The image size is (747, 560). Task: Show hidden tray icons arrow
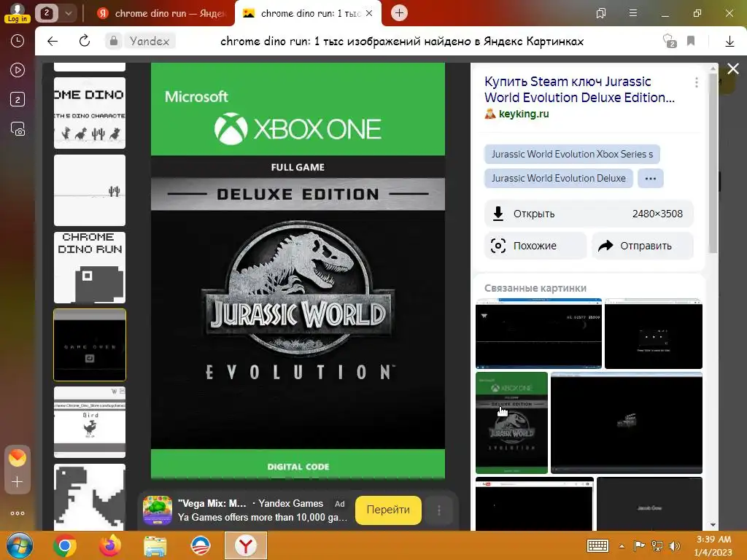click(622, 546)
